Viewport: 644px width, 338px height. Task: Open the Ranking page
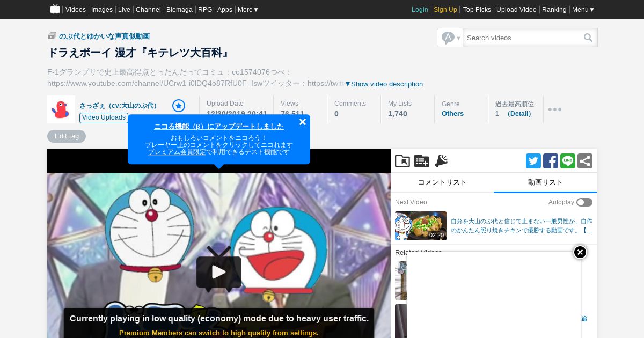click(554, 10)
